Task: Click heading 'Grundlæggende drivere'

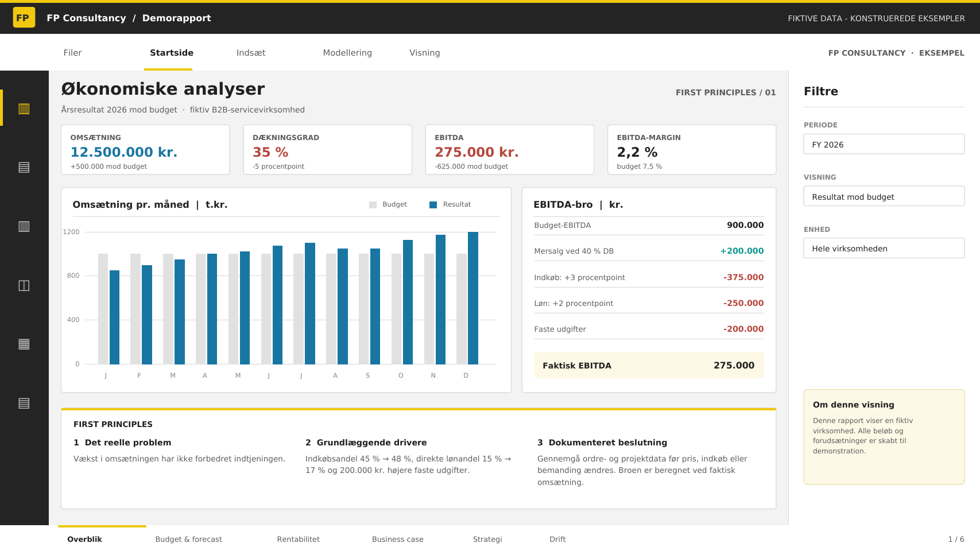Action: coord(371,443)
